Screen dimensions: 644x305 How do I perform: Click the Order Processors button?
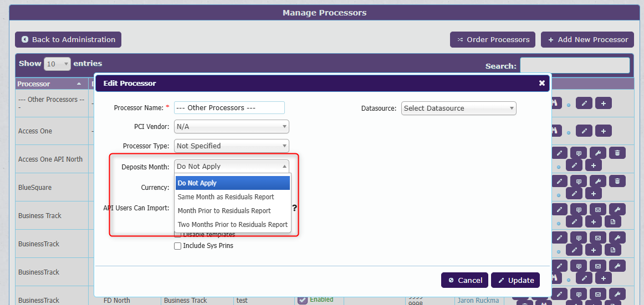(x=493, y=39)
